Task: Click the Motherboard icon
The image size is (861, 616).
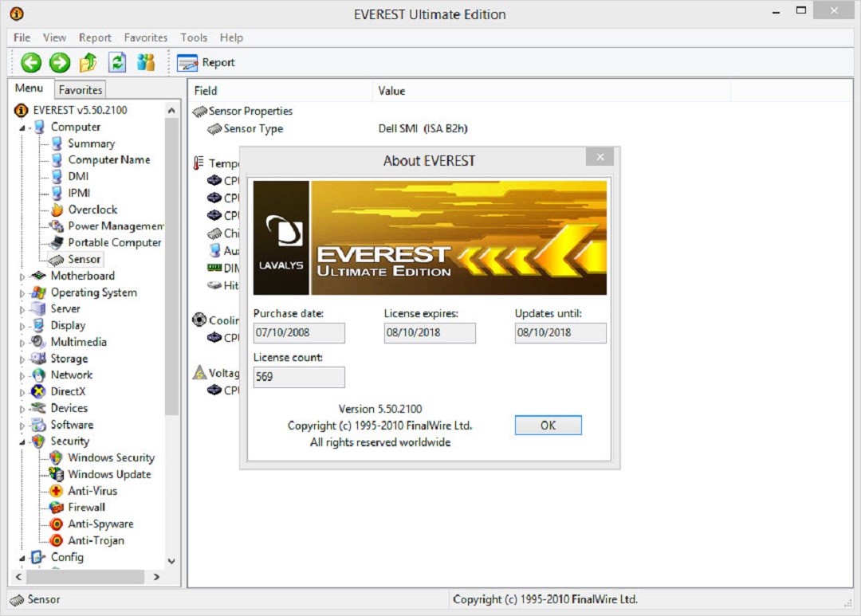Action: [38, 276]
